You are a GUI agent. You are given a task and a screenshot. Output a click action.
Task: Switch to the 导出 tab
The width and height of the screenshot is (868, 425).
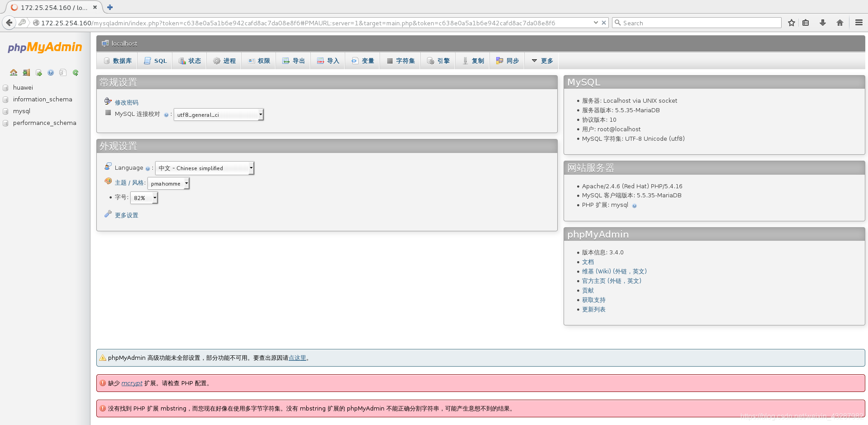294,61
